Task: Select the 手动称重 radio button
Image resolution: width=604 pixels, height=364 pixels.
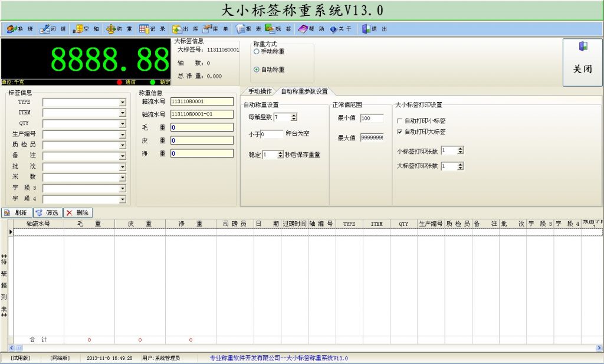Action: tap(257, 51)
